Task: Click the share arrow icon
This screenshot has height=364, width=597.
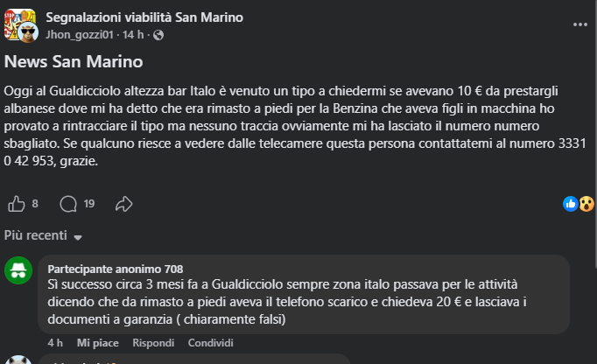Action: click(x=123, y=204)
